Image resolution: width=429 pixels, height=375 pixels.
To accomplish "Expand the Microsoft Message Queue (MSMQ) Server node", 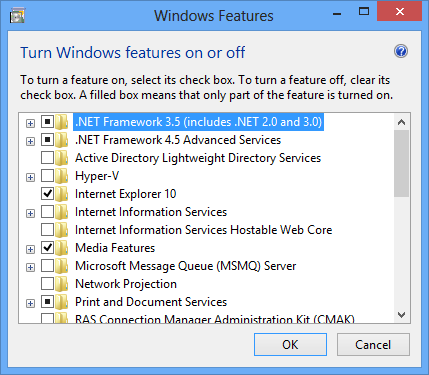I will (x=30, y=267).
